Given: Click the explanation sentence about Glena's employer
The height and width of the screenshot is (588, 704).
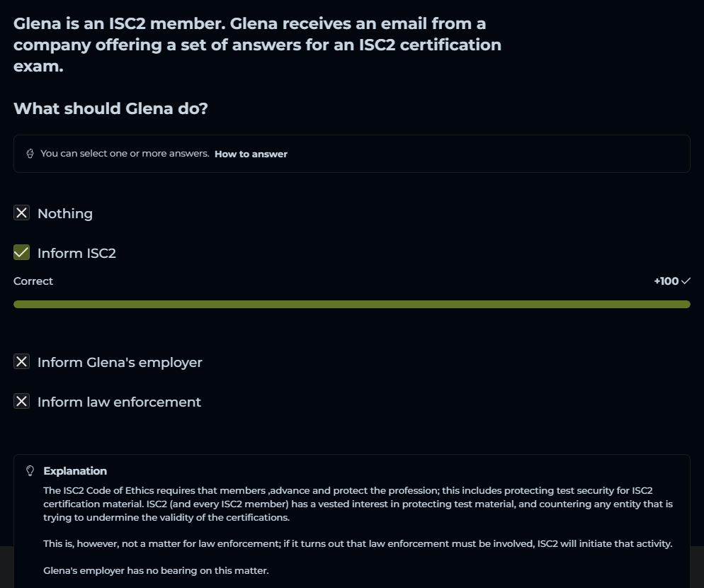Looking at the screenshot, I should click(x=156, y=570).
